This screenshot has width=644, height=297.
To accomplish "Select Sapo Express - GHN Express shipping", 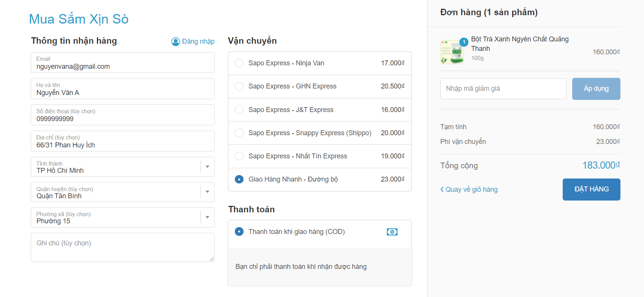I will 239,86.
